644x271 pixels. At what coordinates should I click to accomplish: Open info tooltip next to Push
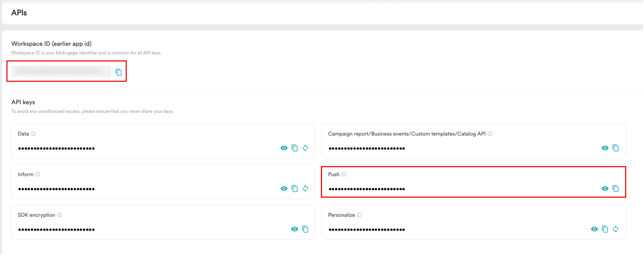(344, 175)
